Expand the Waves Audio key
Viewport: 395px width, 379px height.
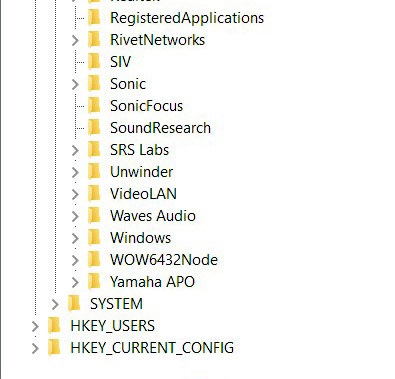(75, 216)
